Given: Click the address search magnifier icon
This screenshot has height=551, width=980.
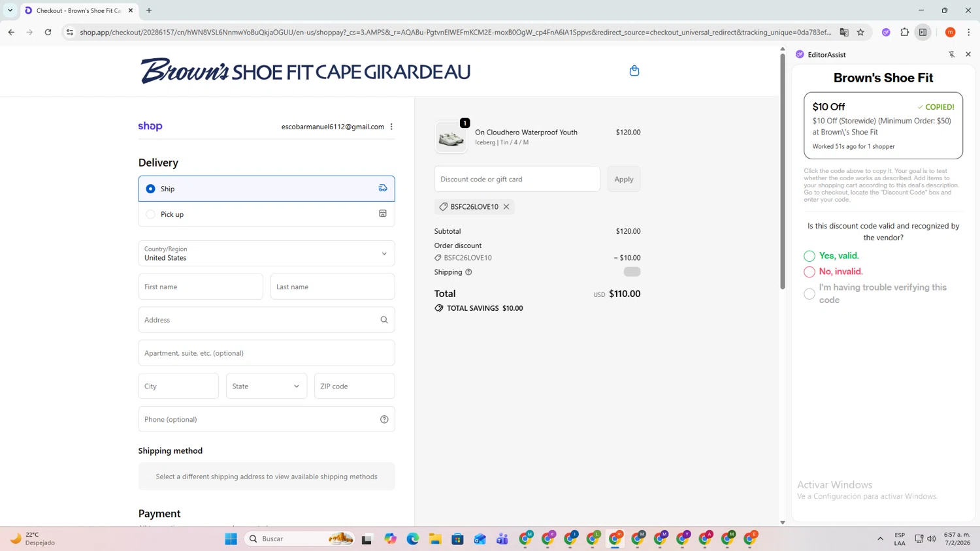Looking at the screenshot, I should [384, 320].
